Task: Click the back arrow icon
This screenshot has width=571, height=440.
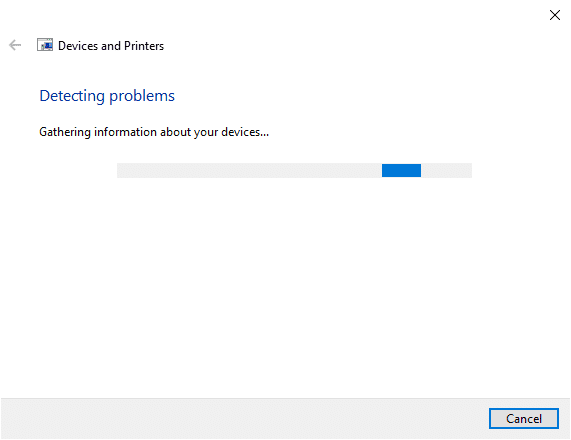Action: [x=15, y=45]
